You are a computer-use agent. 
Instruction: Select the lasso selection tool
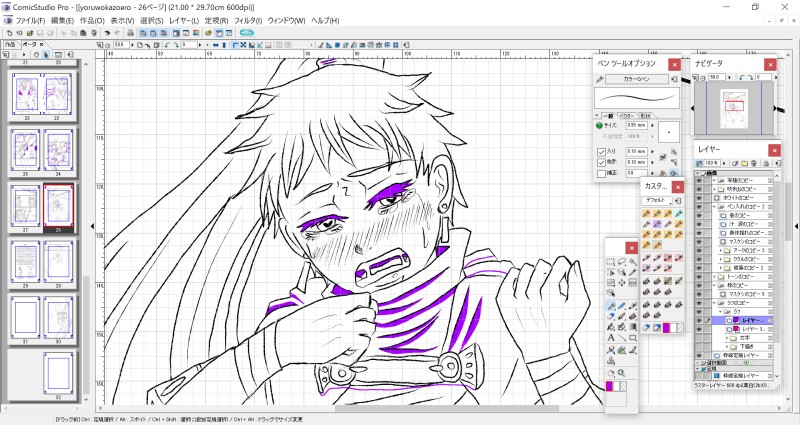621,262
